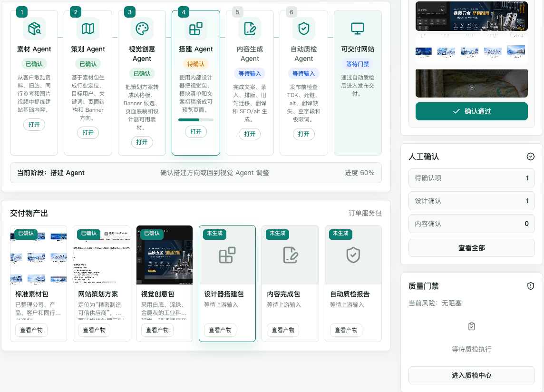The image size is (544, 392).
Task: Click the 进度 60% text
Action: pyautogui.click(x=359, y=173)
